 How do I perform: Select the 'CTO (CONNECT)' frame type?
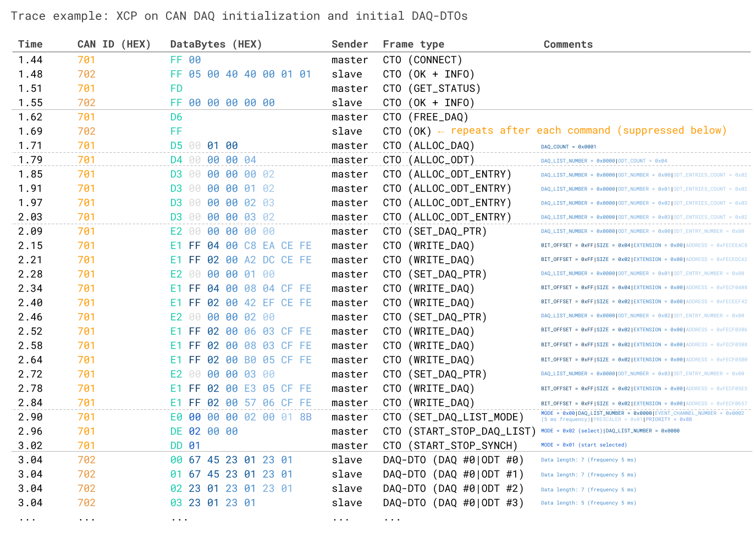(x=422, y=60)
